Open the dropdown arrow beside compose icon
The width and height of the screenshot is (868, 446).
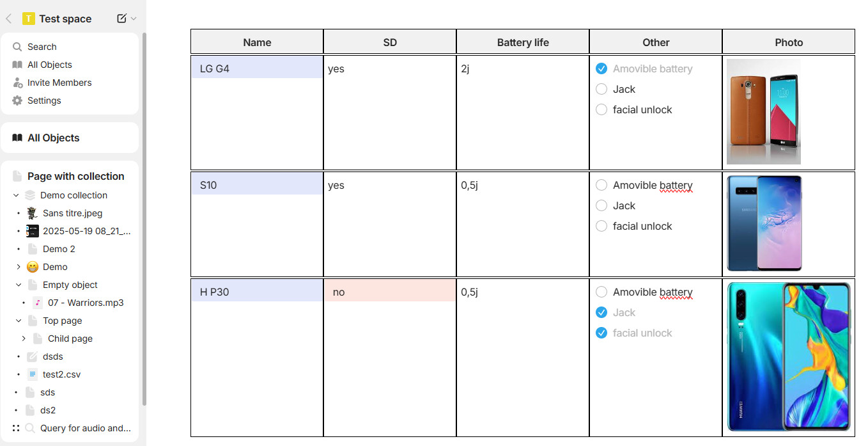[134, 19]
